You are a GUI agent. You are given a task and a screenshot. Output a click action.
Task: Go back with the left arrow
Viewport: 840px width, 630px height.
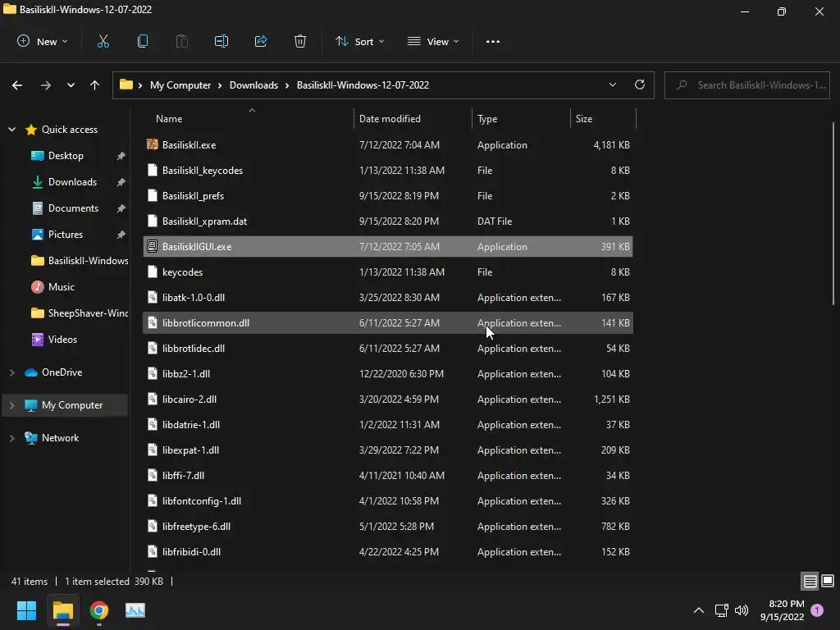click(17, 85)
